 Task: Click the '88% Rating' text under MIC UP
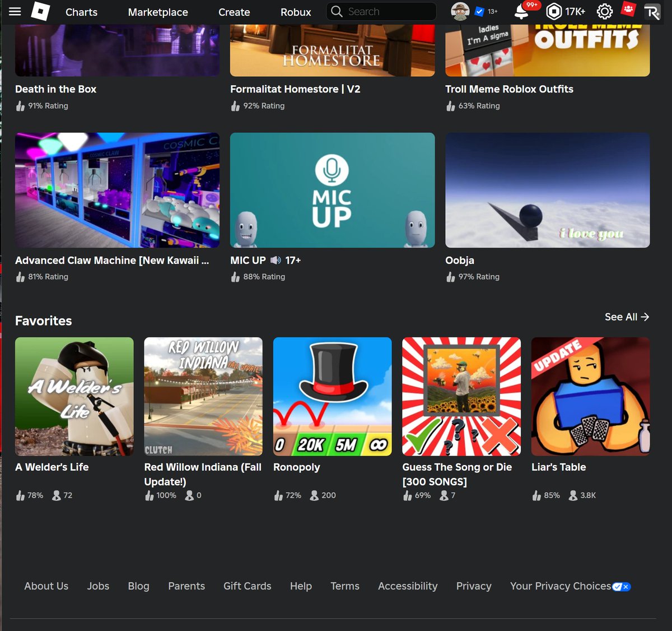tap(264, 277)
